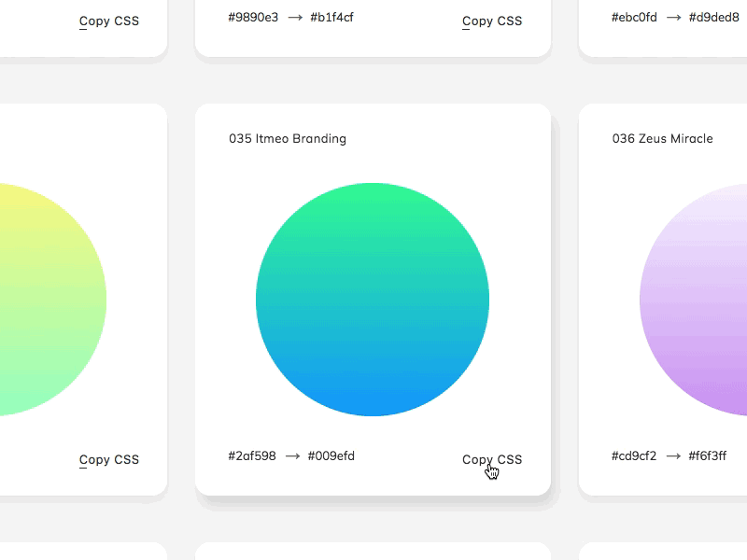Click Copy CSS on the top-left card
The height and width of the screenshot is (560, 747).
[108, 21]
